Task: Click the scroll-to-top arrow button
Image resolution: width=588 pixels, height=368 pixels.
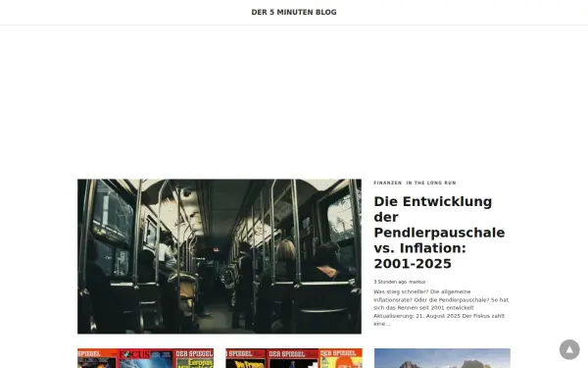Action: coord(569,349)
